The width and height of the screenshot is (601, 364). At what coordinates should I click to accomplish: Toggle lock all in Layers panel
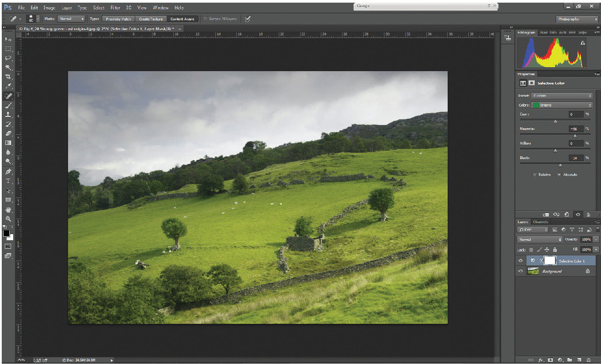(x=555, y=250)
